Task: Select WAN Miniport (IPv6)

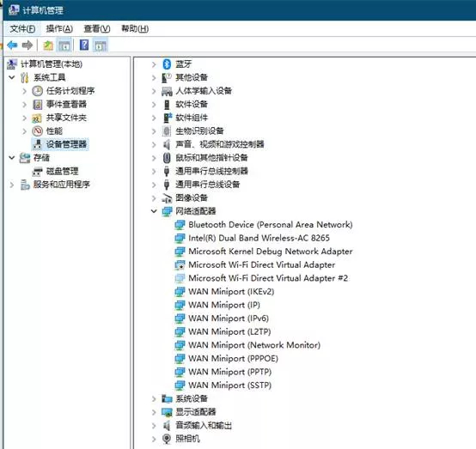Action: [x=229, y=319]
